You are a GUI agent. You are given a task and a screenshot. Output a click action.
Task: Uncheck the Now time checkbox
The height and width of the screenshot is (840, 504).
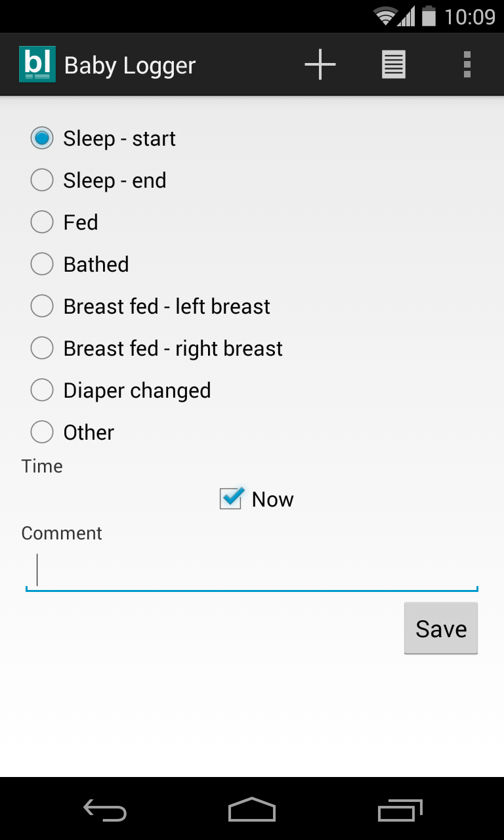(x=231, y=499)
